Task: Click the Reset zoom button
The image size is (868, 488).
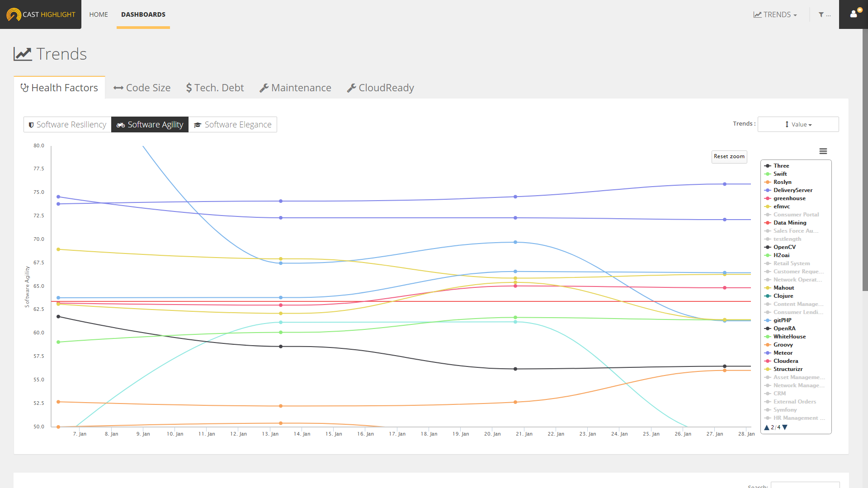Action: tap(729, 156)
